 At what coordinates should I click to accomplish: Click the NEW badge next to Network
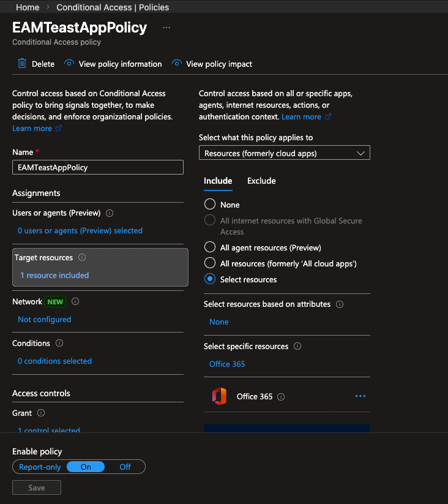pos(55,302)
